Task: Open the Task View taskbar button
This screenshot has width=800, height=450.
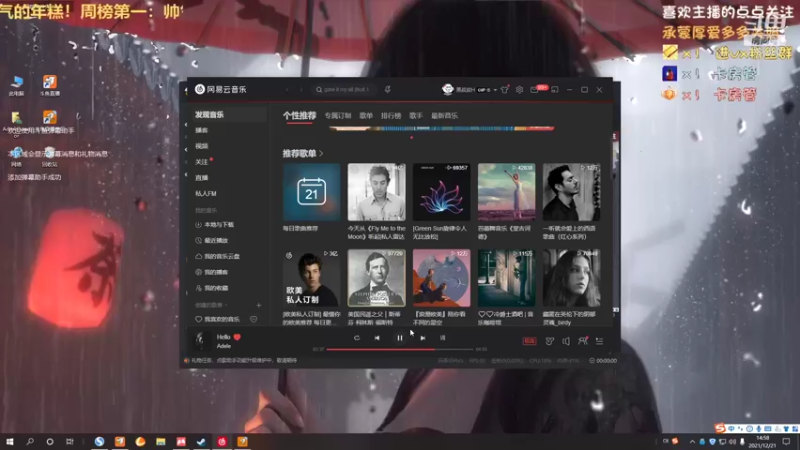Action: 70,442
